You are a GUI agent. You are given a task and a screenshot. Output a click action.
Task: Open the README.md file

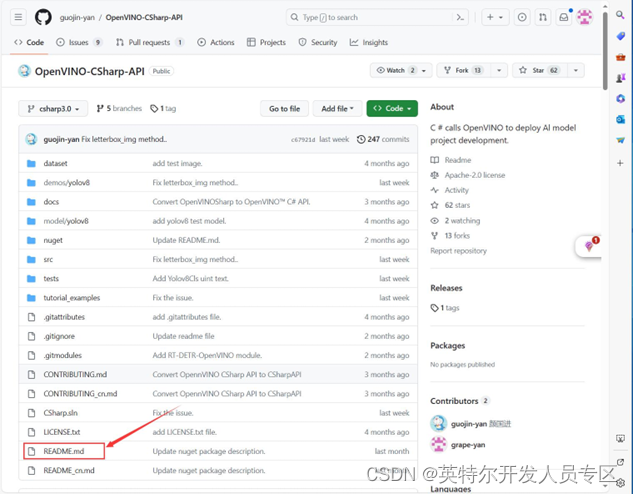[x=64, y=451]
